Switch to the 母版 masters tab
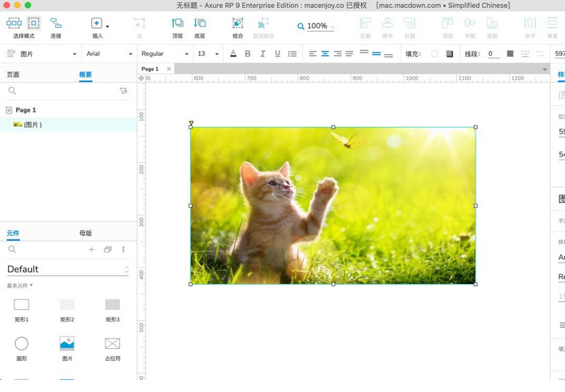 click(86, 233)
